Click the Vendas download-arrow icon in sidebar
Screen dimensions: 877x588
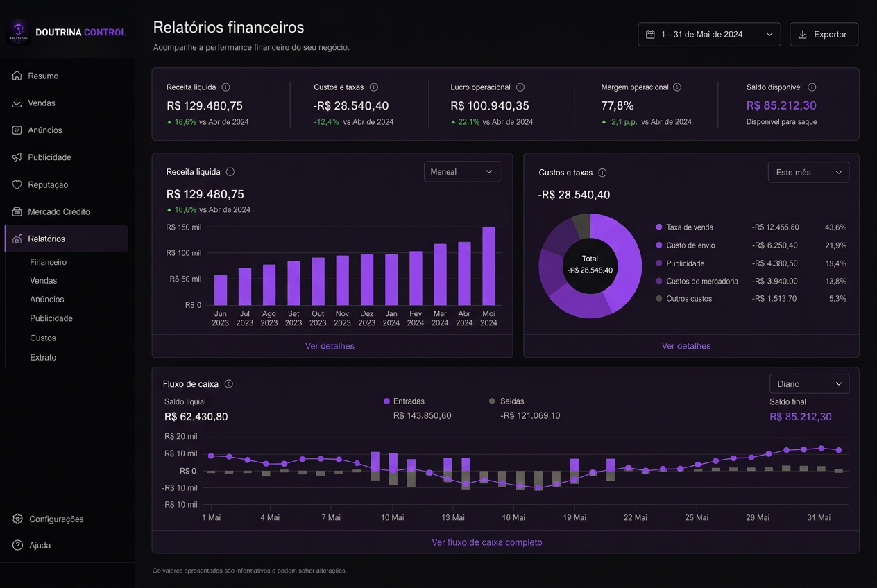pyautogui.click(x=17, y=103)
